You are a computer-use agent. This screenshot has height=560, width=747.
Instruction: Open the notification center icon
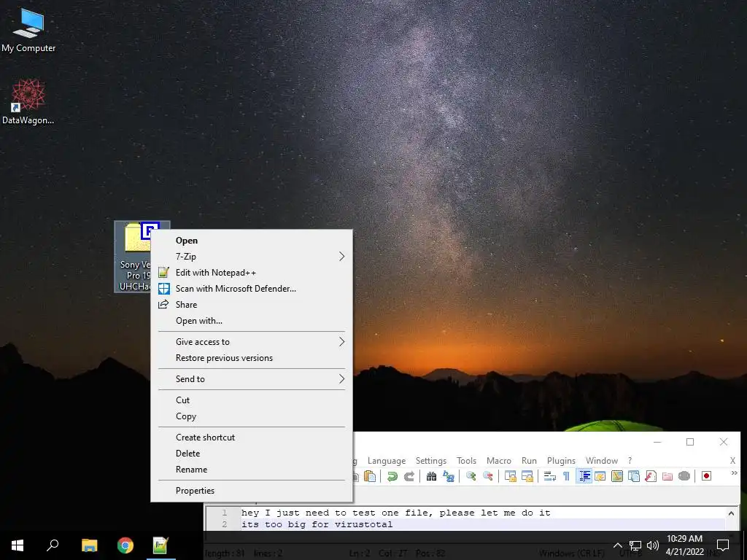pos(723,545)
